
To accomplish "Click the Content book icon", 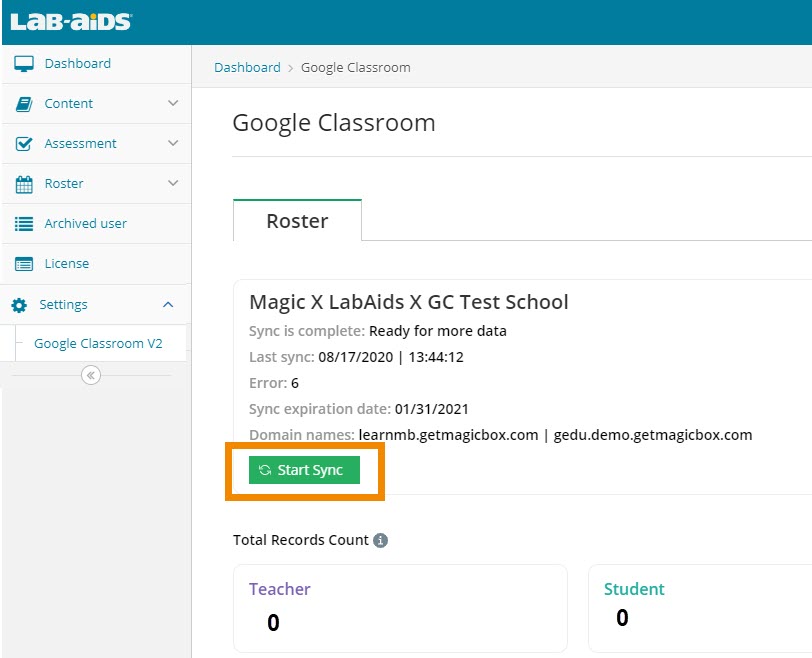I will click(25, 104).
